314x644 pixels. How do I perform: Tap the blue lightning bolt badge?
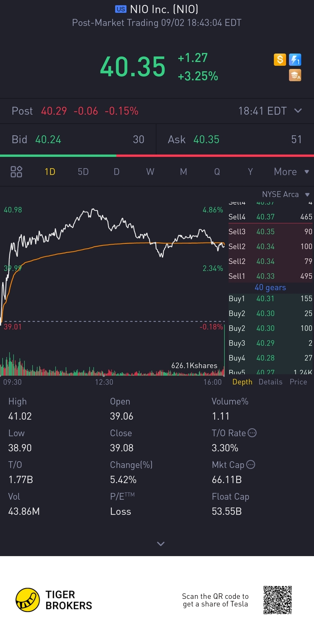coord(295,60)
